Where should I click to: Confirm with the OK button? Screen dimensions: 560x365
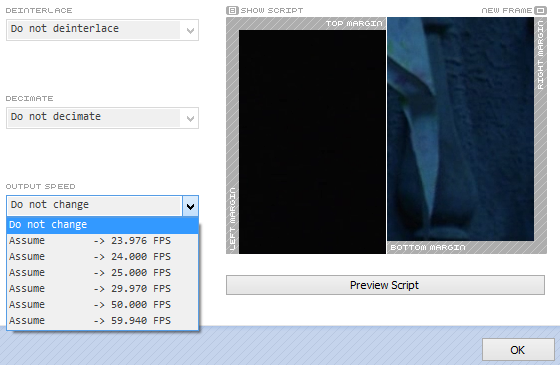click(x=518, y=350)
